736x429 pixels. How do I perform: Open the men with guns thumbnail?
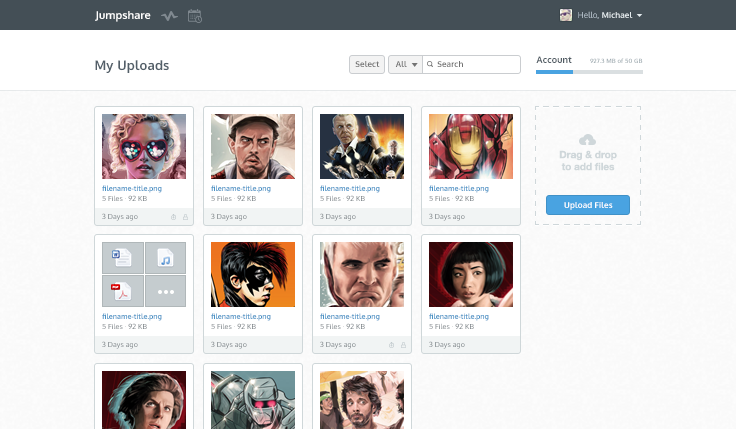point(362,146)
